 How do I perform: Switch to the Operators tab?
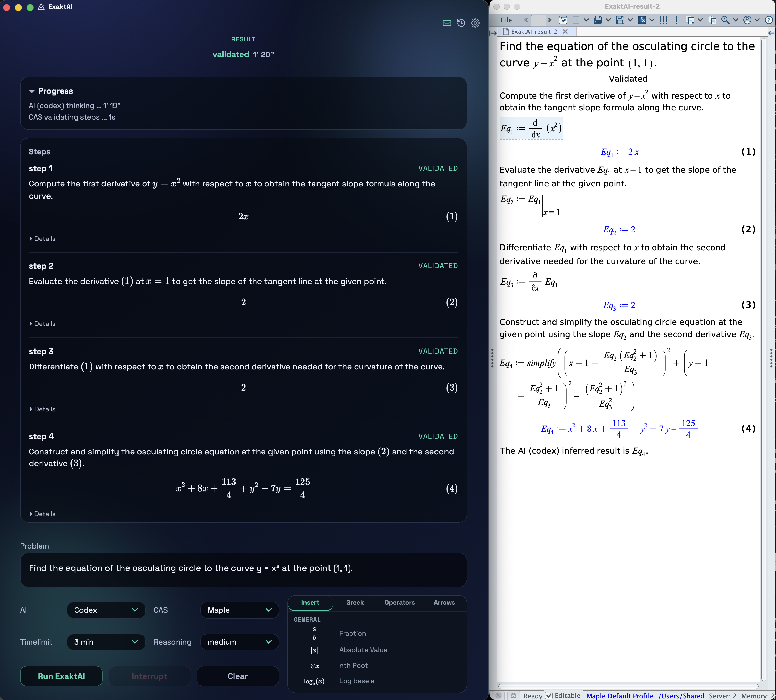[399, 603]
